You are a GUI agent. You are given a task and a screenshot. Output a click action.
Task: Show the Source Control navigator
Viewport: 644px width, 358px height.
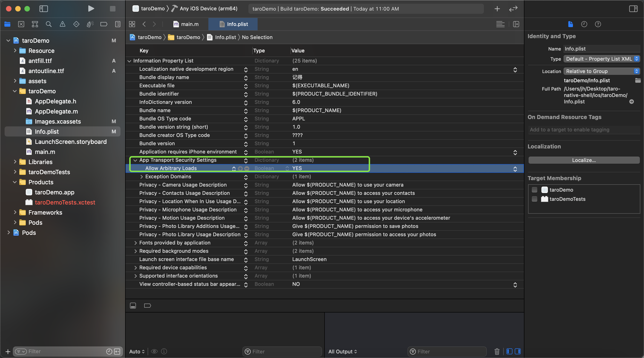(x=21, y=24)
